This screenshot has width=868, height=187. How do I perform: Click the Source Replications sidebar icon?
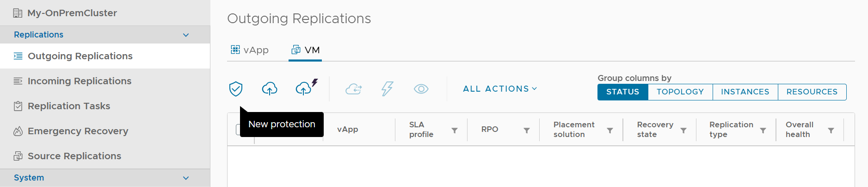(18, 156)
